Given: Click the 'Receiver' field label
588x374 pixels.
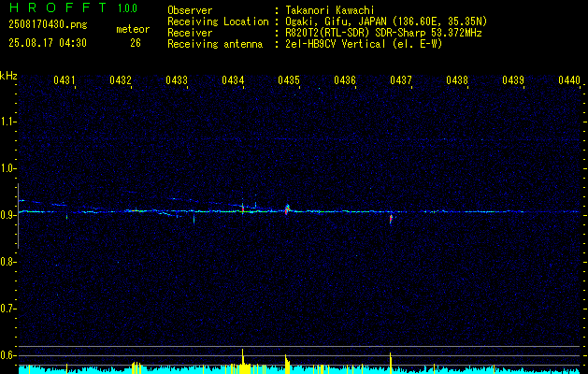Looking at the screenshot, I should tap(190, 33).
